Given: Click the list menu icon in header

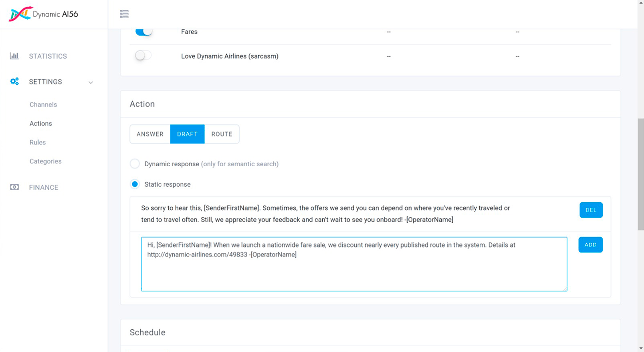Looking at the screenshot, I should coord(124,14).
